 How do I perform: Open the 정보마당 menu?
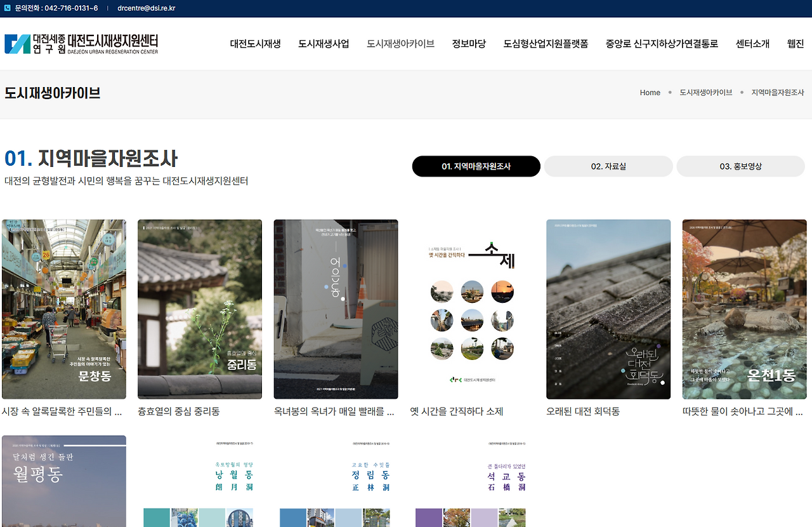469,44
